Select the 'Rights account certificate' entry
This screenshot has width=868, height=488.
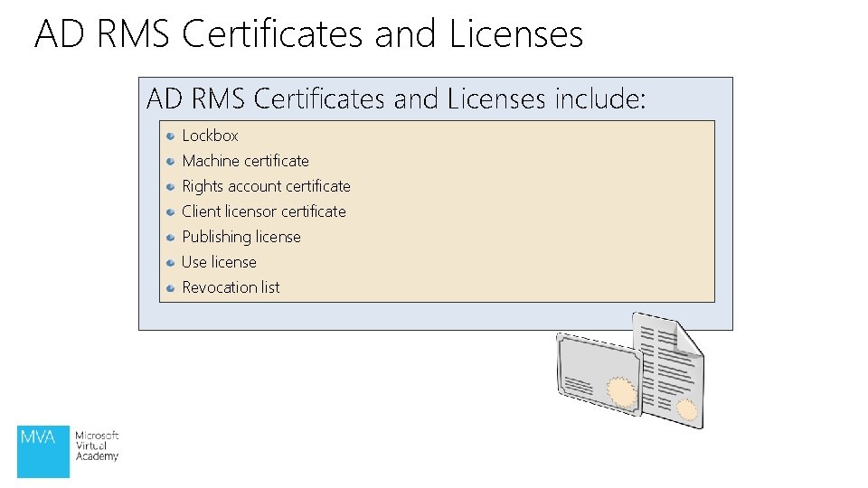click(x=266, y=186)
